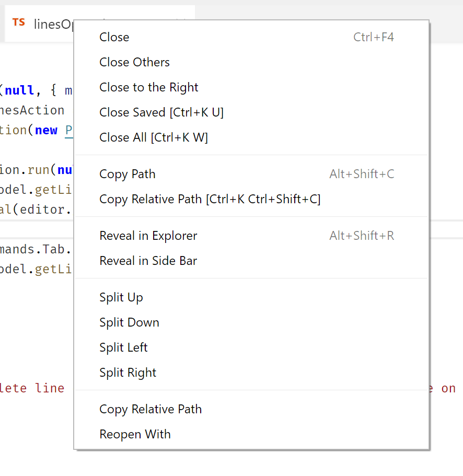This screenshot has width=463, height=476.
Task: Click Copy Path menu entry
Action: coord(251,174)
